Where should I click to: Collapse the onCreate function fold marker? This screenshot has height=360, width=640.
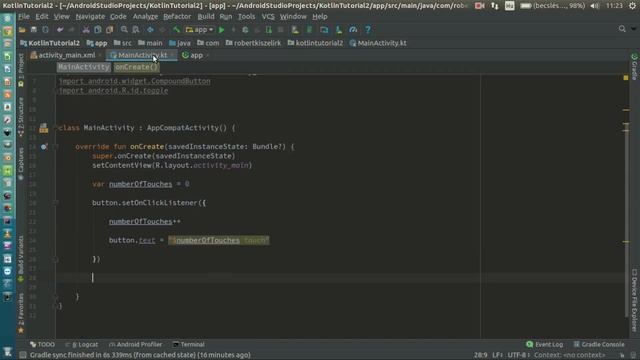point(56,147)
